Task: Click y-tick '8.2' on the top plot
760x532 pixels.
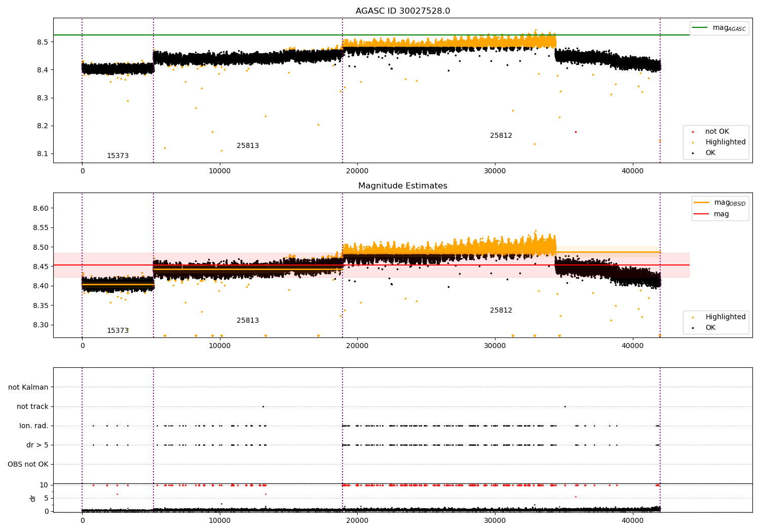Action: (43, 126)
